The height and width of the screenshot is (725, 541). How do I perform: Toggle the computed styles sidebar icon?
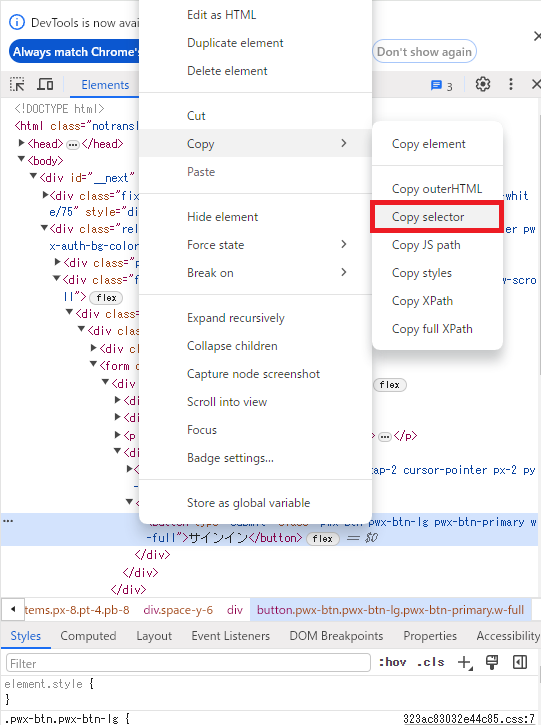(x=520, y=663)
